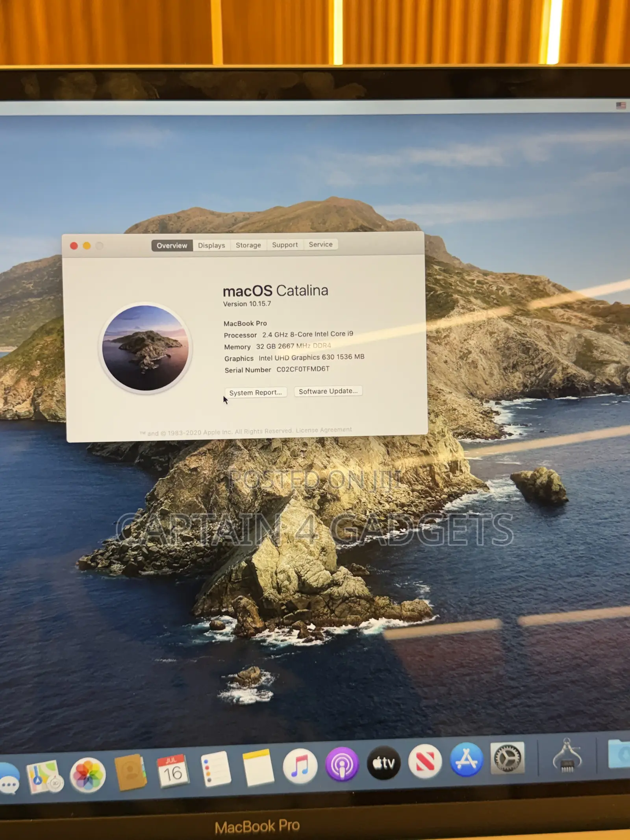Viewport: 630px width, 840px height.
Task: Open Calendar showing JUL 16
Action: click(x=172, y=771)
